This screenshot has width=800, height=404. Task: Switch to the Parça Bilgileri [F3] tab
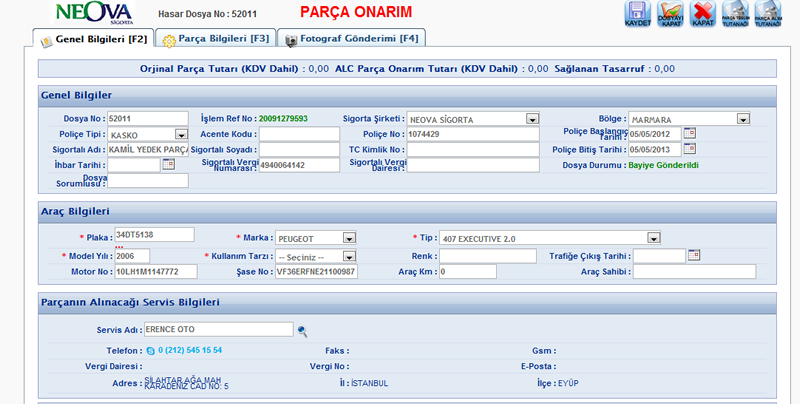click(x=216, y=39)
